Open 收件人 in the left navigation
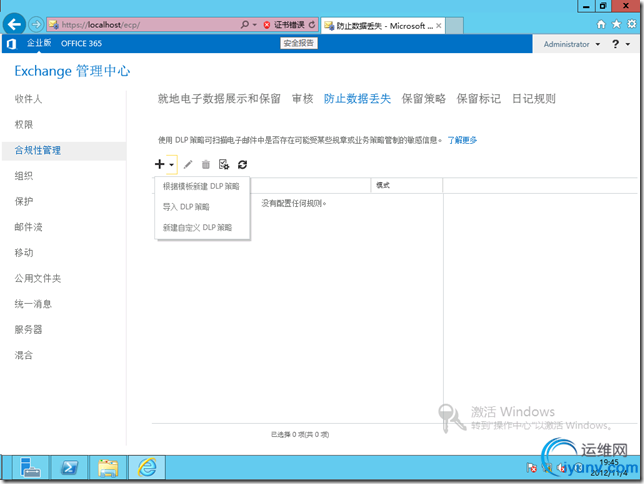Viewport: 644px width, 484px height. (x=28, y=99)
